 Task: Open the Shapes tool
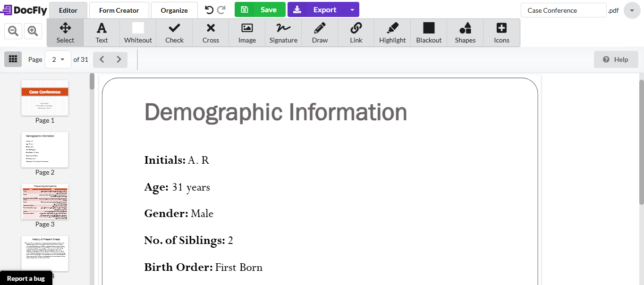click(465, 32)
